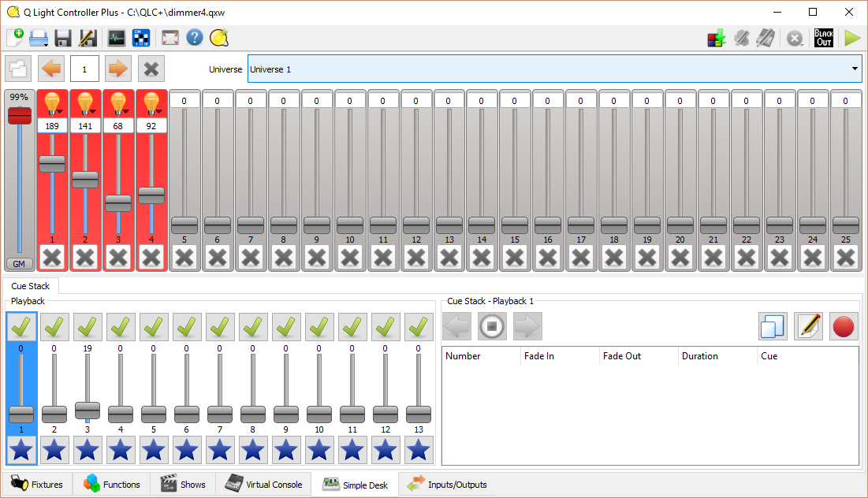Switch to the Fixtures tab

click(37, 484)
